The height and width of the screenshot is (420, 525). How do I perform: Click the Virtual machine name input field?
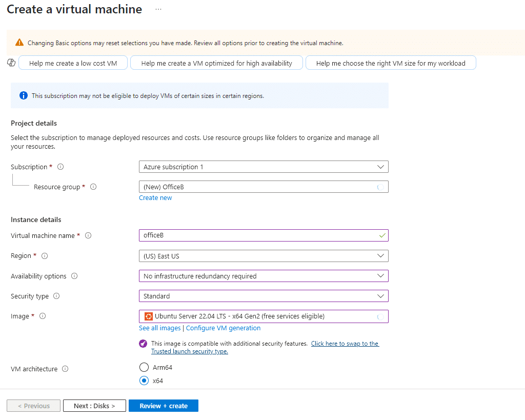[x=256, y=235]
